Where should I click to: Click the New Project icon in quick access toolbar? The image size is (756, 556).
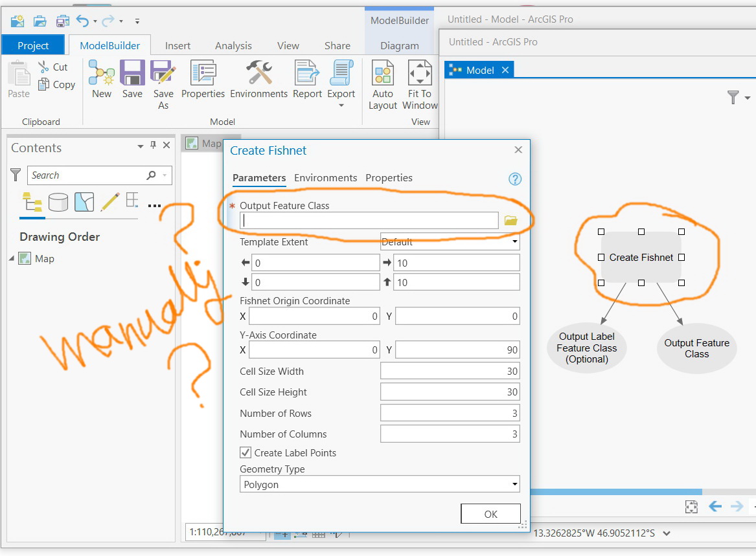point(17,21)
